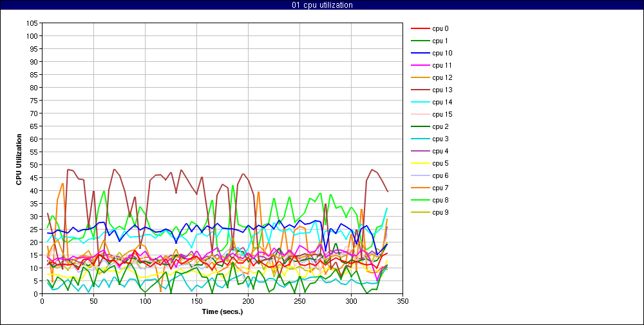Click the cyan line swatch for cpu 14
644x325 pixels.
point(421,102)
